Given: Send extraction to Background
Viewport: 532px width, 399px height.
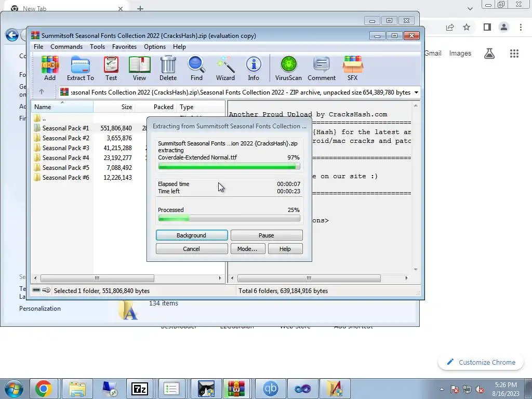Looking at the screenshot, I should tap(192, 235).
